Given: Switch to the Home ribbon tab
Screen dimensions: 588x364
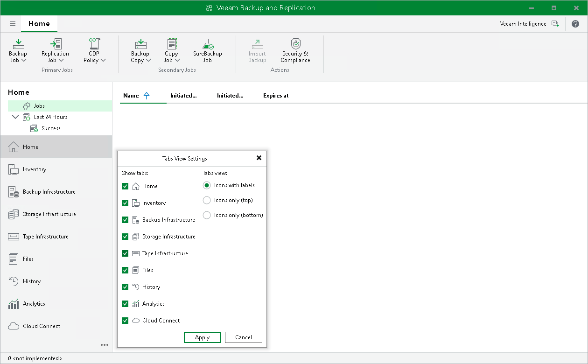Looking at the screenshot, I should pos(39,24).
